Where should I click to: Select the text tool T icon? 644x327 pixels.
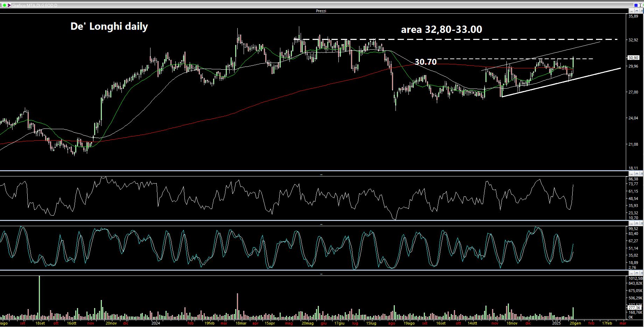(x=640, y=5)
